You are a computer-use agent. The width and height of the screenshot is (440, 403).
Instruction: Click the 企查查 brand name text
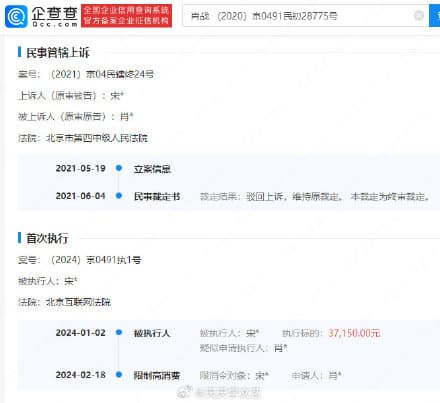(55, 13)
